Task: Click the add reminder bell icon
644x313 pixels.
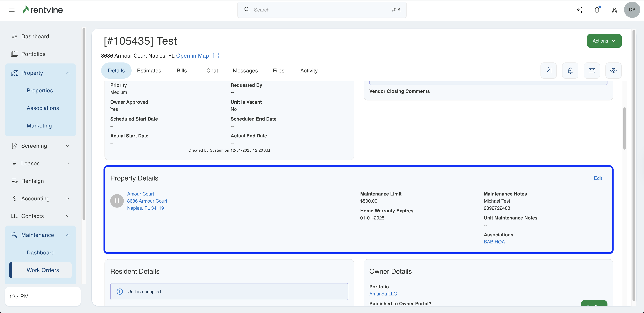Action: [570, 70]
